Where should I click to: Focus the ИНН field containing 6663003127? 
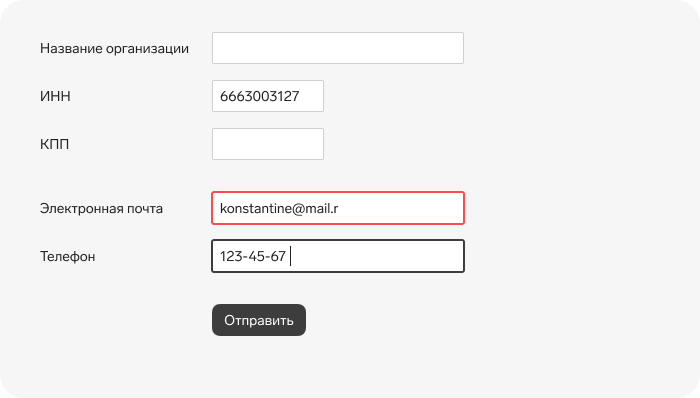[x=268, y=96]
